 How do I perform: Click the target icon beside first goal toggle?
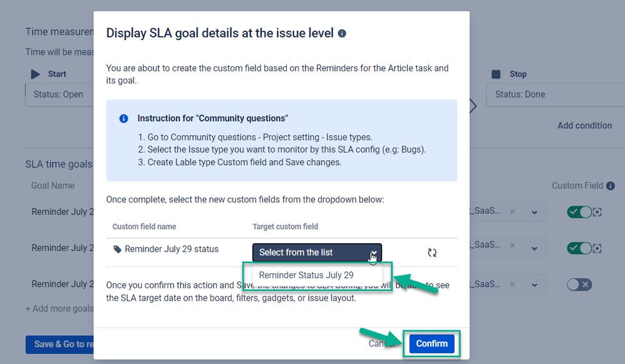click(x=597, y=212)
